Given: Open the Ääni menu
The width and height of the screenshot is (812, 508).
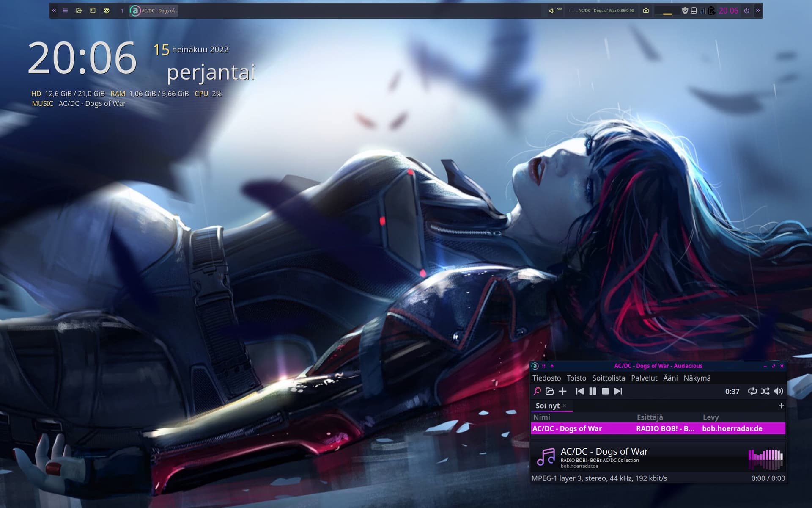Looking at the screenshot, I should (x=670, y=378).
